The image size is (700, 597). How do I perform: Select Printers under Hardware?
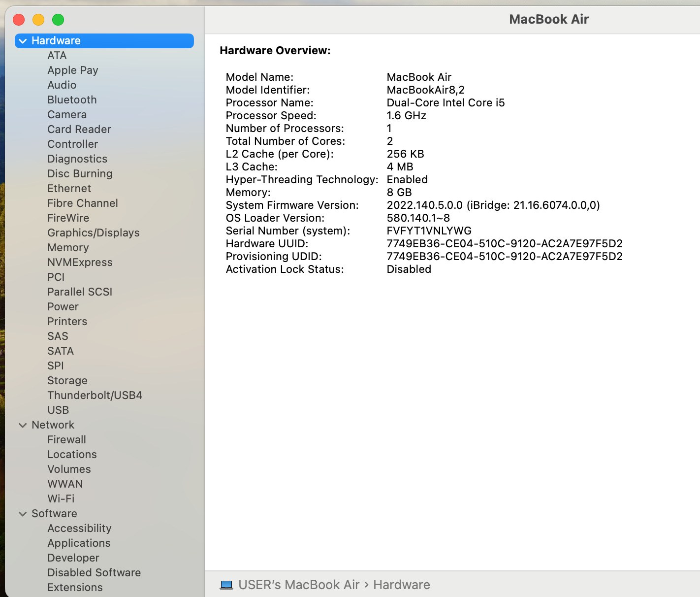67,321
